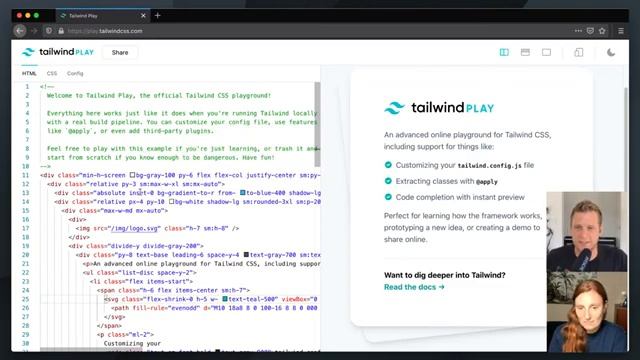Click the code text "list-disc space-y-2" on line 22

click(157, 272)
